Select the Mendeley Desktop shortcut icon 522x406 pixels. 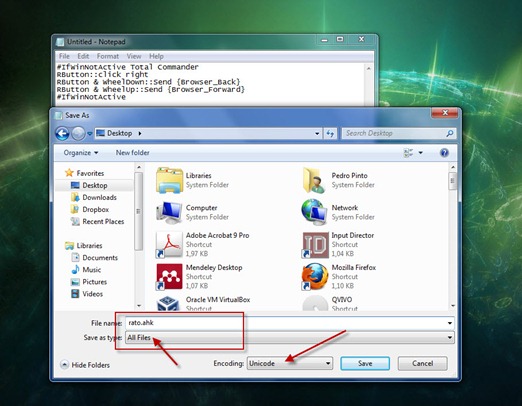pyautogui.click(x=170, y=277)
